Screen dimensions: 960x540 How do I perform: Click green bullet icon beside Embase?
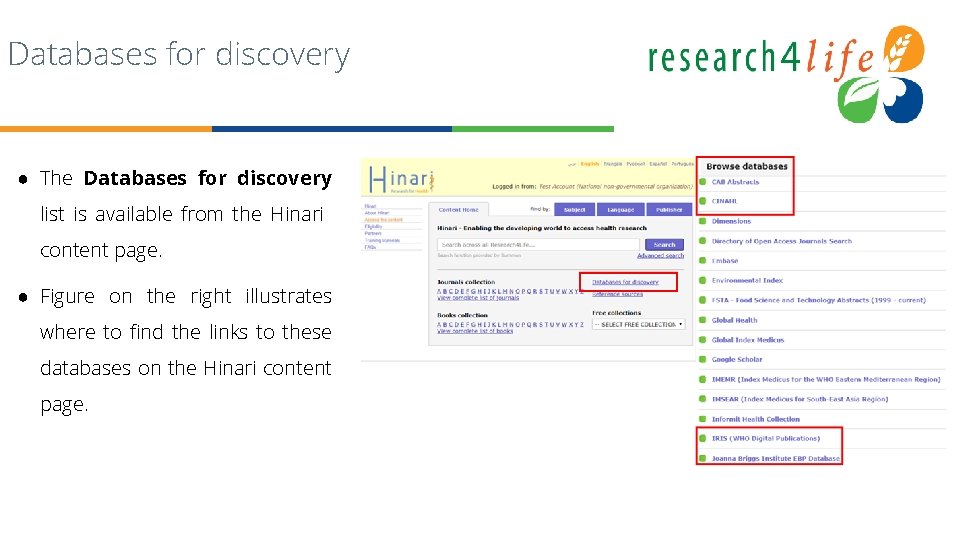703,261
